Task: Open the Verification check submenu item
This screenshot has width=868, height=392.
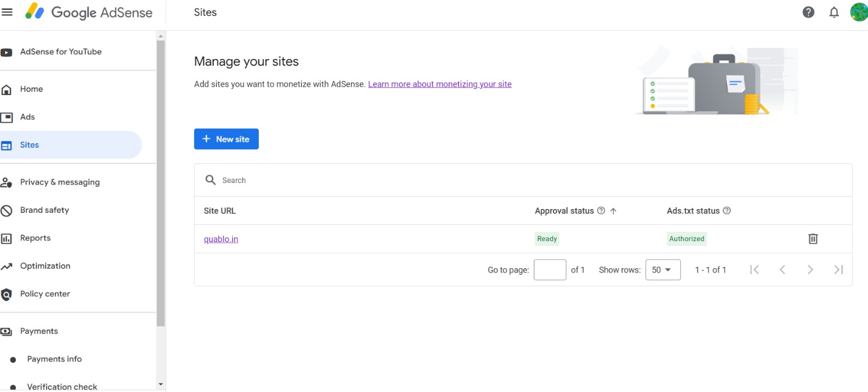Action: point(62,387)
